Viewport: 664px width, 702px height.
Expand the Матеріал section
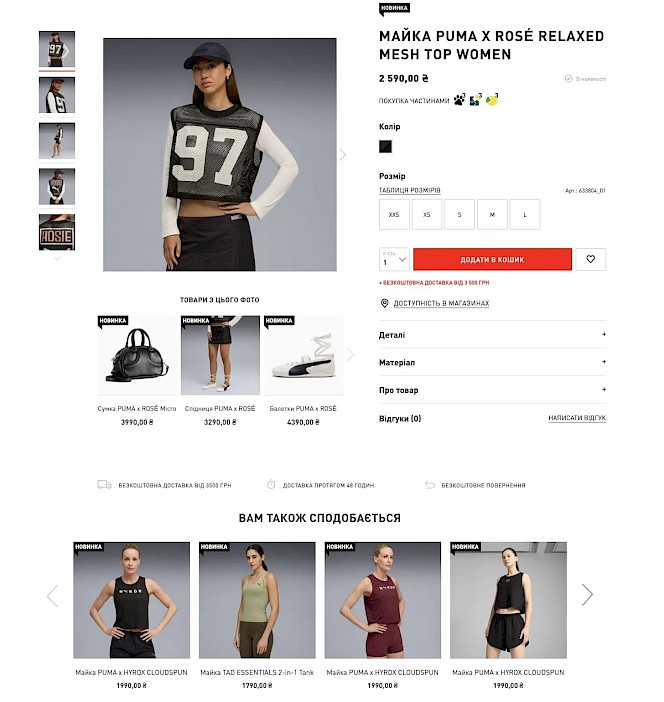pos(492,362)
